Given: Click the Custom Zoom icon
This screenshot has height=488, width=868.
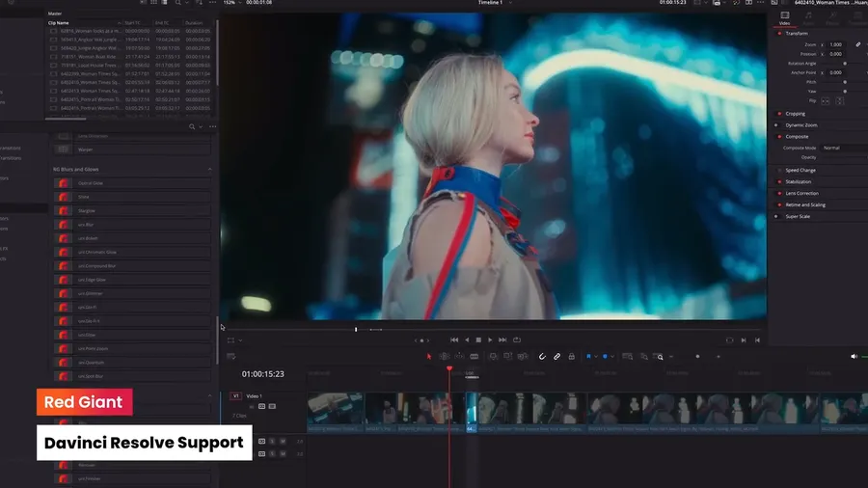Looking at the screenshot, I should pyautogui.click(x=658, y=356).
